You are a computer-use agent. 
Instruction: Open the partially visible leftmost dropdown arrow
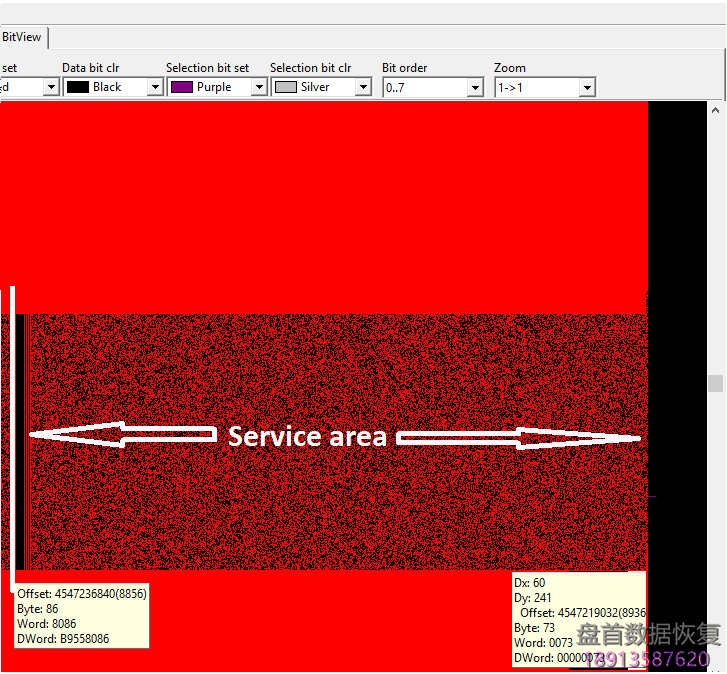(x=50, y=88)
